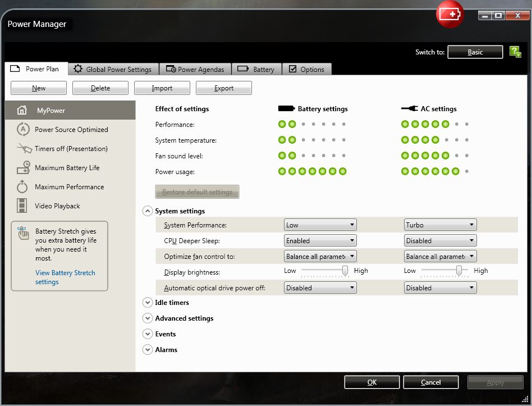Click the MyPower home icon
Image resolution: width=532 pixels, height=406 pixels.
point(22,110)
